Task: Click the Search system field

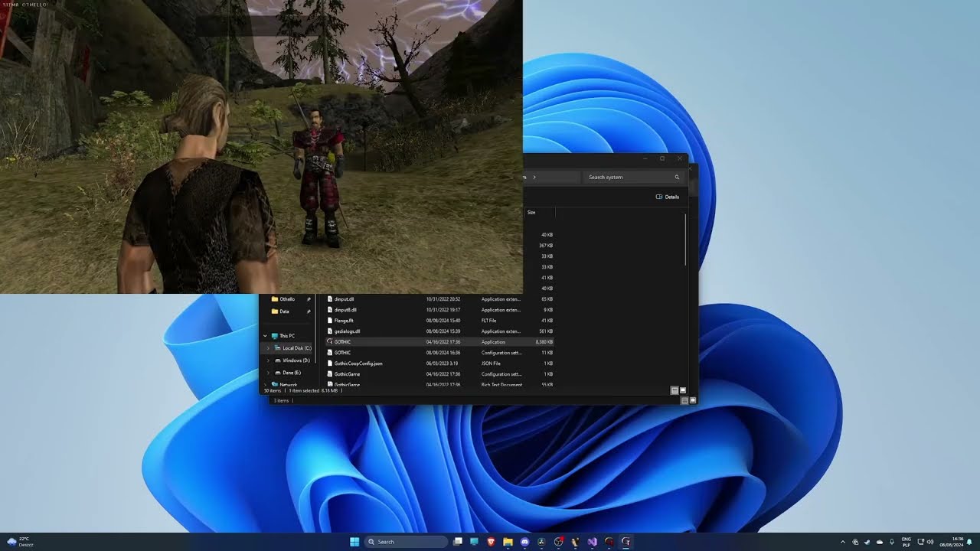Action: tap(633, 177)
